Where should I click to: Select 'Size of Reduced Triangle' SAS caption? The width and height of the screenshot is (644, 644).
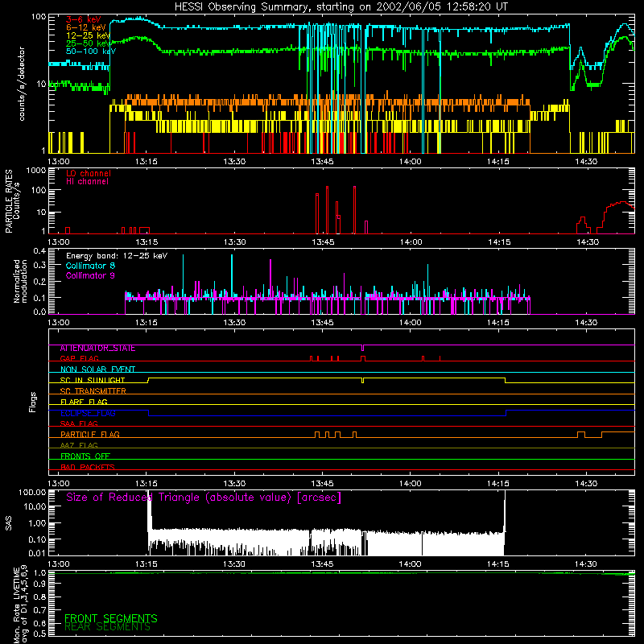coord(204,497)
